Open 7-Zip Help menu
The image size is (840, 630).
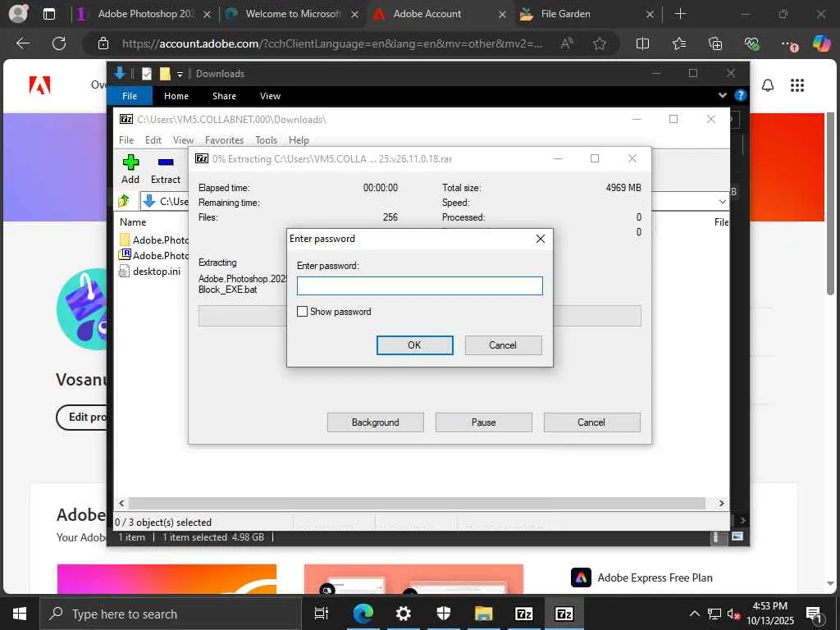299,139
